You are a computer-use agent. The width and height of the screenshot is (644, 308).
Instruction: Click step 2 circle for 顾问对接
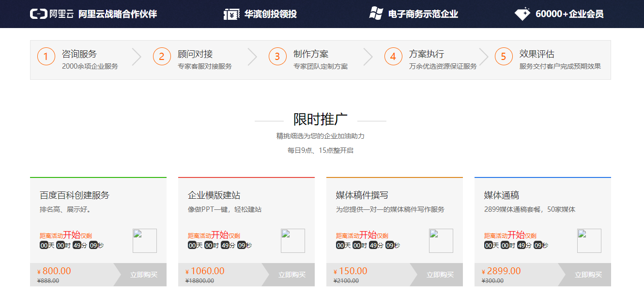click(162, 57)
